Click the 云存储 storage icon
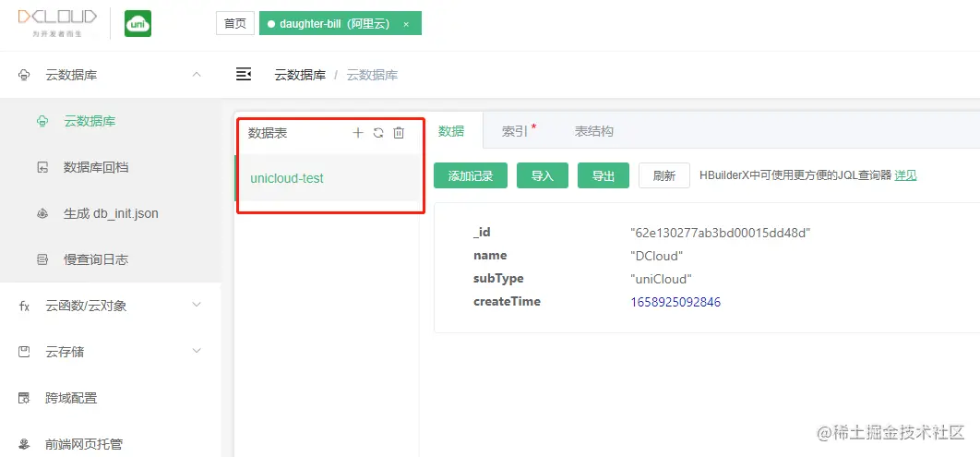The width and height of the screenshot is (980, 457). click(x=24, y=352)
